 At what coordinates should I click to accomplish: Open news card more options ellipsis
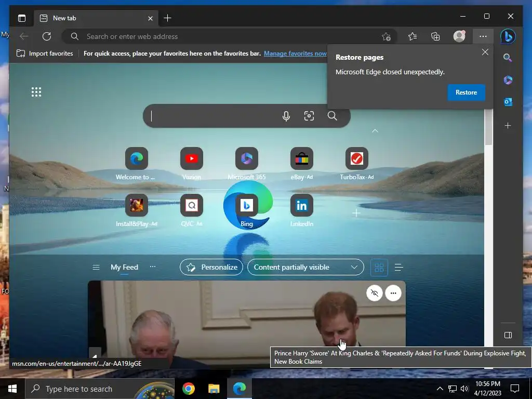(x=393, y=293)
